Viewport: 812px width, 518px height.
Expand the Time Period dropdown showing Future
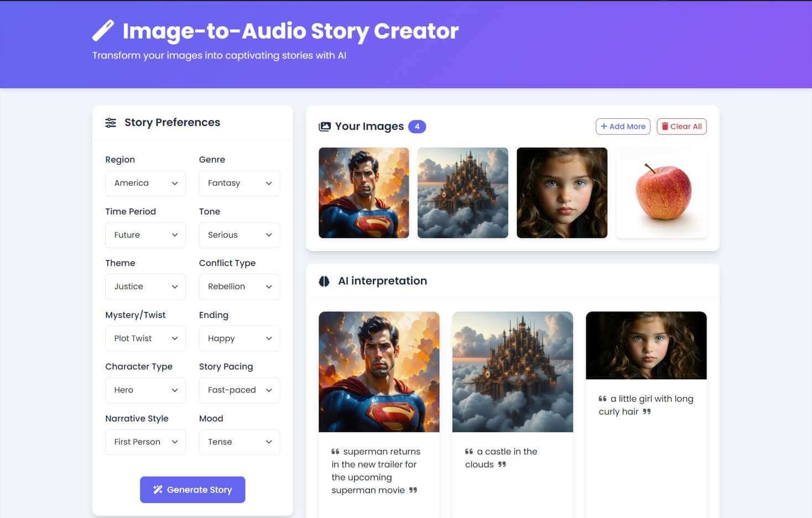point(145,235)
